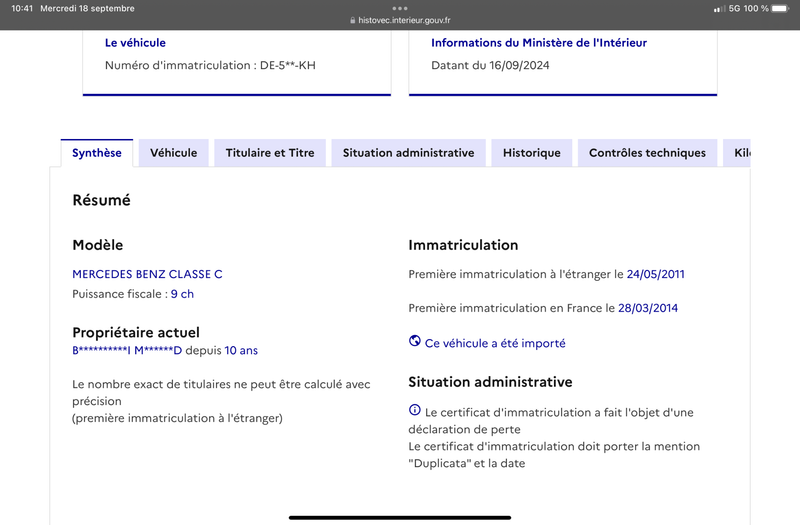Tap the battery indicator in the status bar
The width and height of the screenshot is (800, 525).
click(781, 9)
